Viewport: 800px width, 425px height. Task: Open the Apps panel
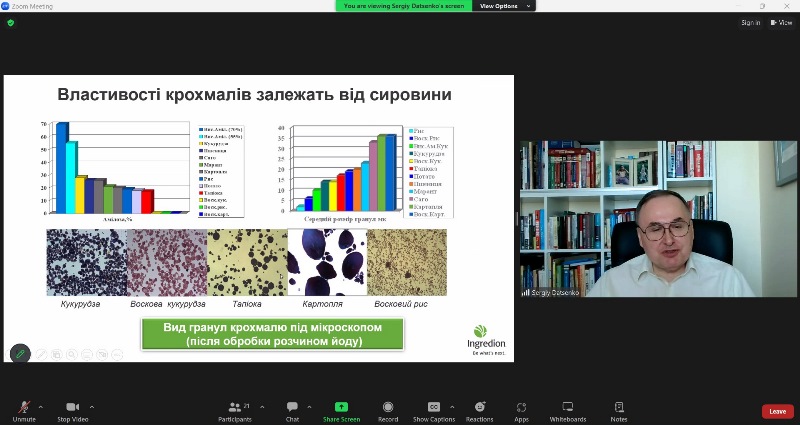tap(521, 411)
